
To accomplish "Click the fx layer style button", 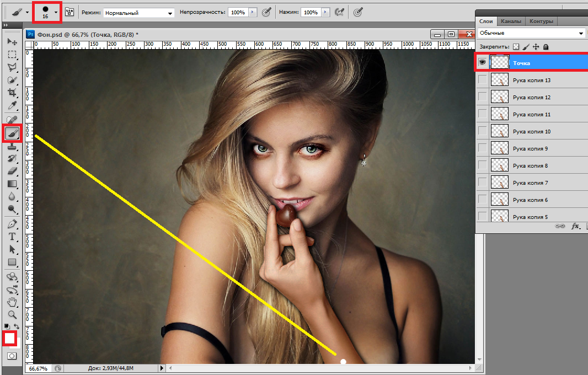I will [x=575, y=226].
